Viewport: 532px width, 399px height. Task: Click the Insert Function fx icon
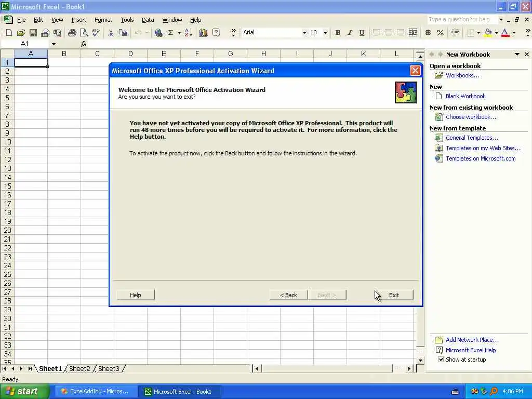click(x=84, y=44)
